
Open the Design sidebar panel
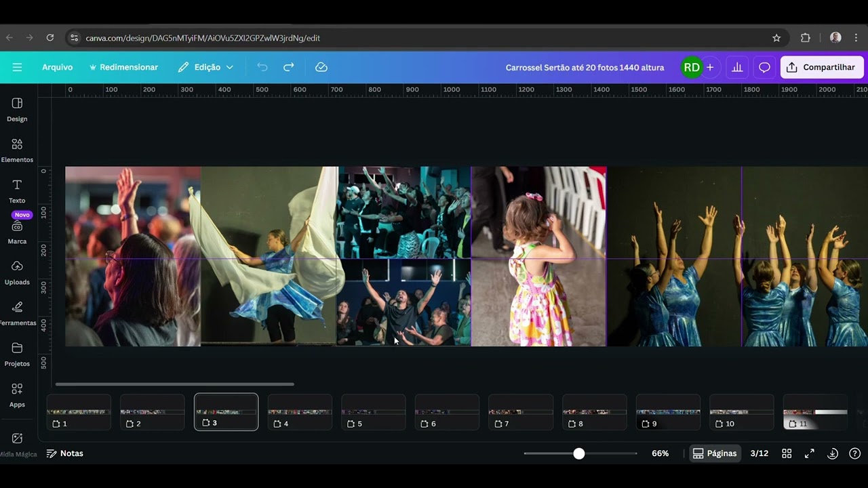click(17, 109)
